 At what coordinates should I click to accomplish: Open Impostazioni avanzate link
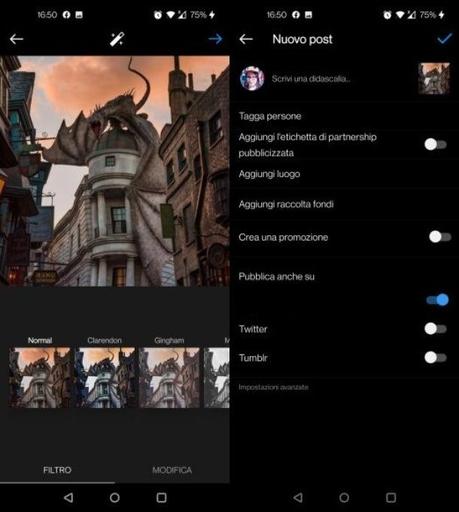pyautogui.click(x=273, y=387)
